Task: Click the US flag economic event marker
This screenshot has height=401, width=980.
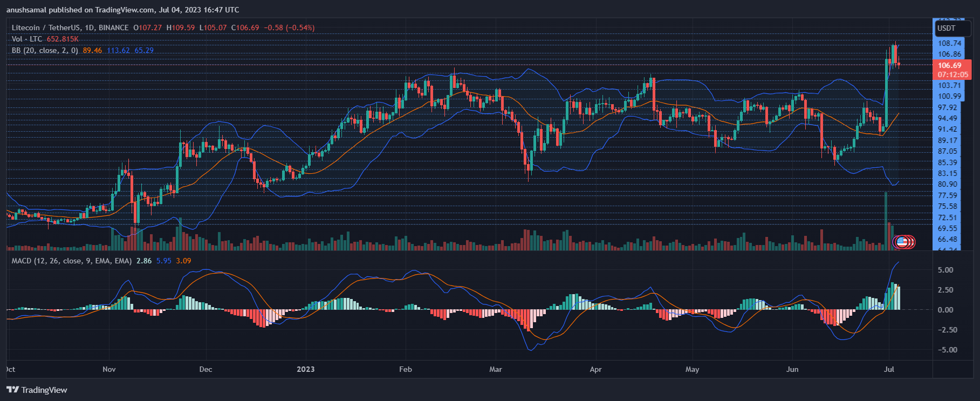Action: [x=901, y=242]
